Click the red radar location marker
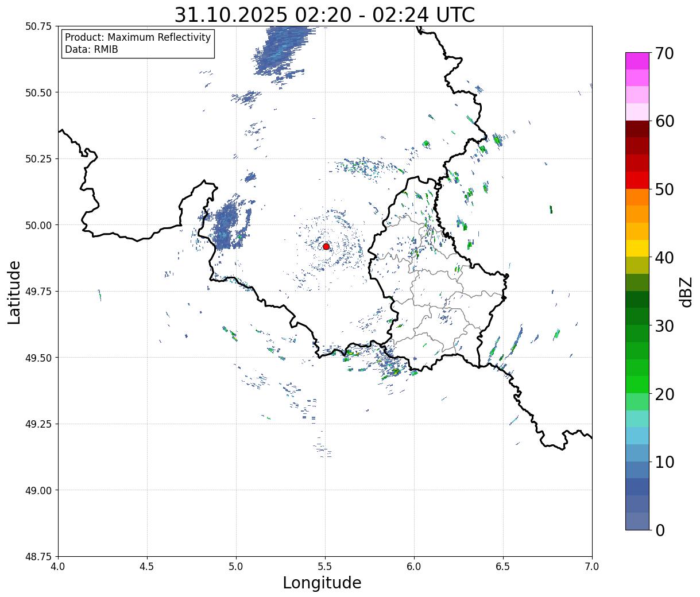 coord(326,246)
